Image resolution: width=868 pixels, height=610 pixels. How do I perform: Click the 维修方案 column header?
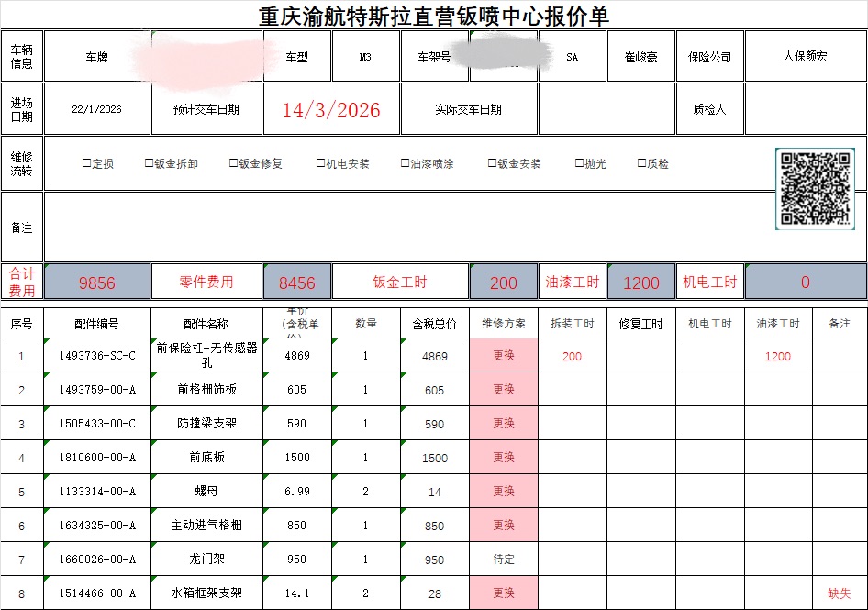point(504,324)
